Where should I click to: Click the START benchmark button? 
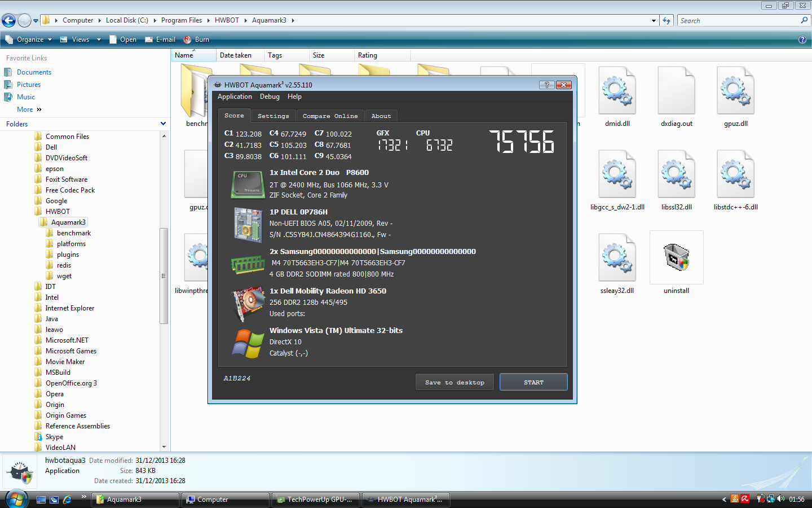(533, 382)
